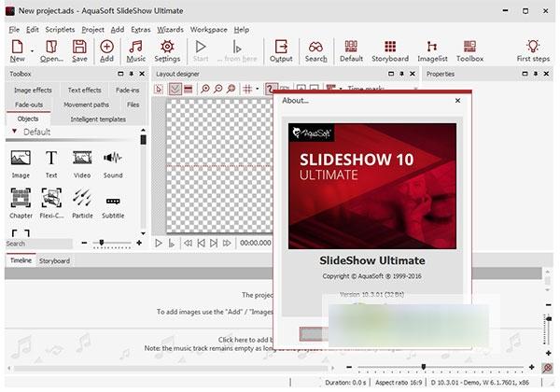Open the Scriptlets menu

point(60,30)
